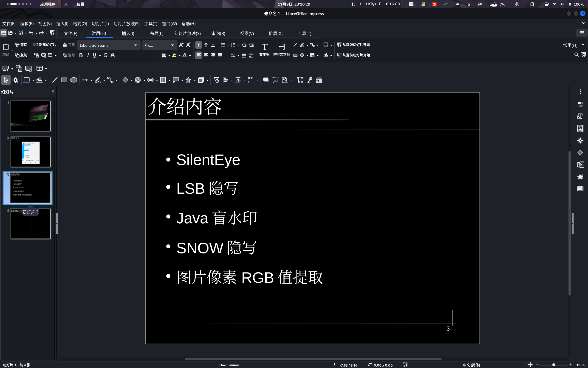Screen dimensions: 588x368
Task: Open Properties panel in right sidebar
Action: pyautogui.click(x=580, y=104)
